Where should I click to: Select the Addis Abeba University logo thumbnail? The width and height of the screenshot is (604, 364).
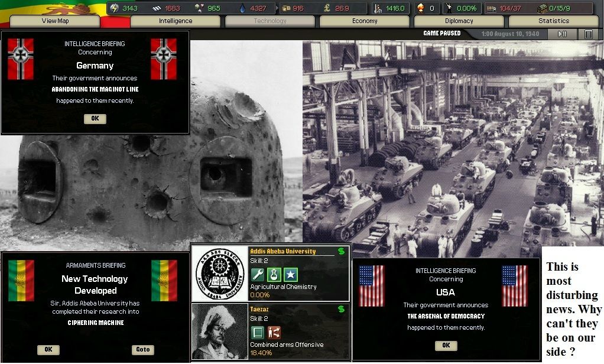click(220, 274)
